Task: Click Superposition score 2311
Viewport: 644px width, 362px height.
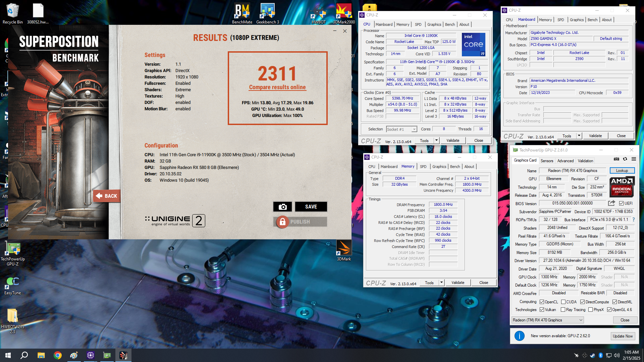Action: point(277,74)
